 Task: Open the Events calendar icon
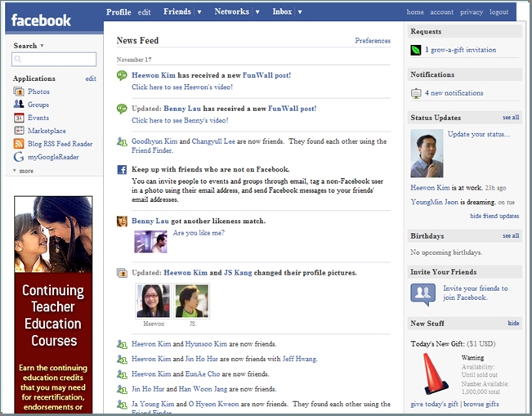click(x=19, y=118)
